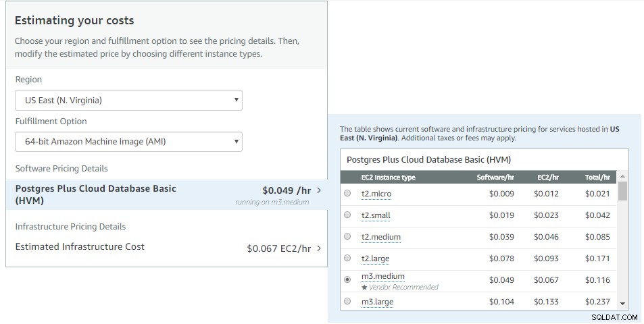This screenshot has width=644, height=324.
Task: Click the EC2/hr column header
Action: [x=548, y=178]
